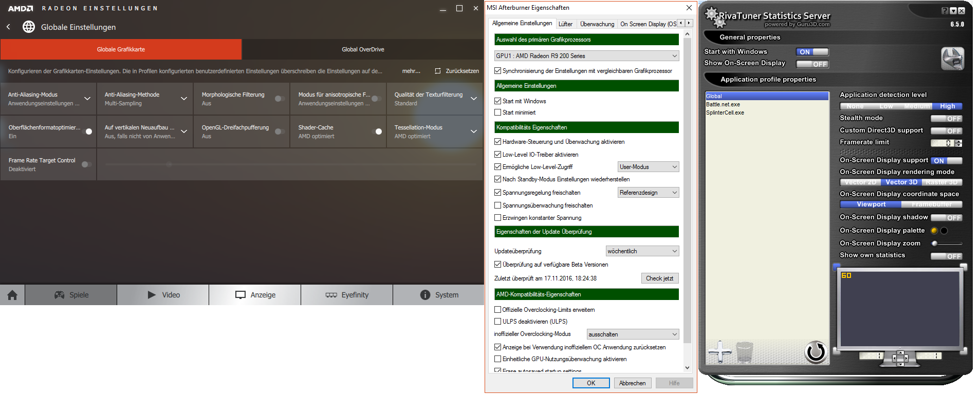This screenshot has height=394, width=980.
Task: Click mehr... link in Radeon
Action: click(x=411, y=71)
